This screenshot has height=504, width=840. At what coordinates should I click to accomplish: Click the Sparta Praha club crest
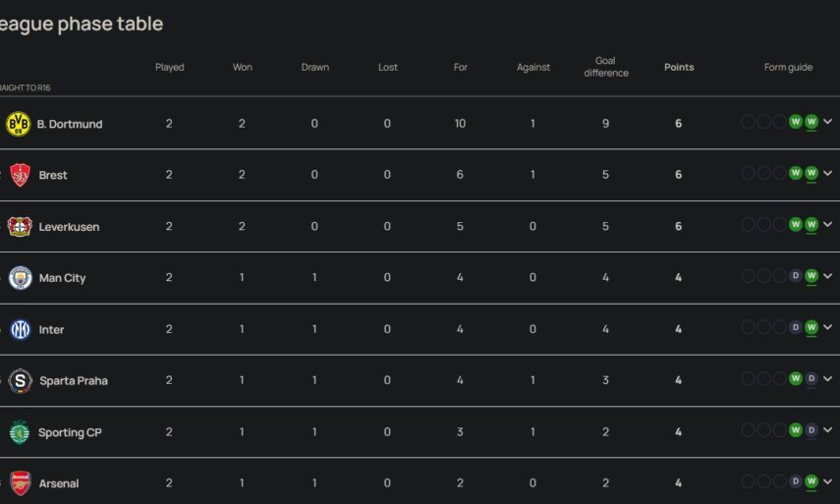point(20,381)
